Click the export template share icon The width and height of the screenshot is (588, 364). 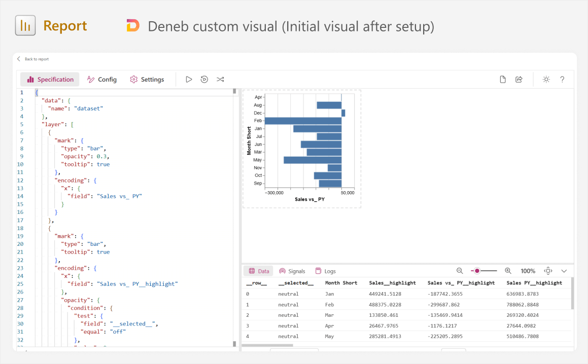pyautogui.click(x=519, y=80)
